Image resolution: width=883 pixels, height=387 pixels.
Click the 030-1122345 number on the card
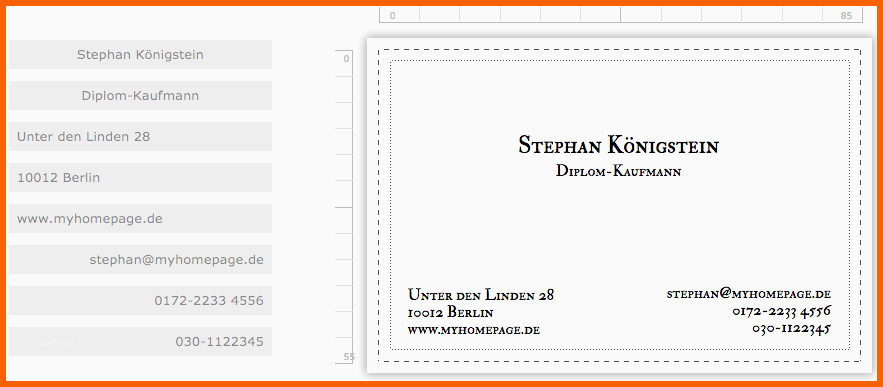[x=791, y=329]
